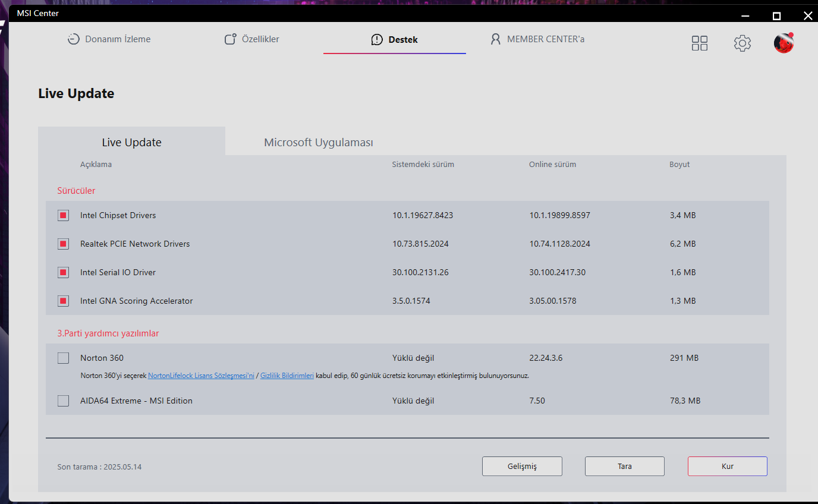Select the Realtek PCIE Network Drivers label
818x504 pixels.
click(135, 244)
